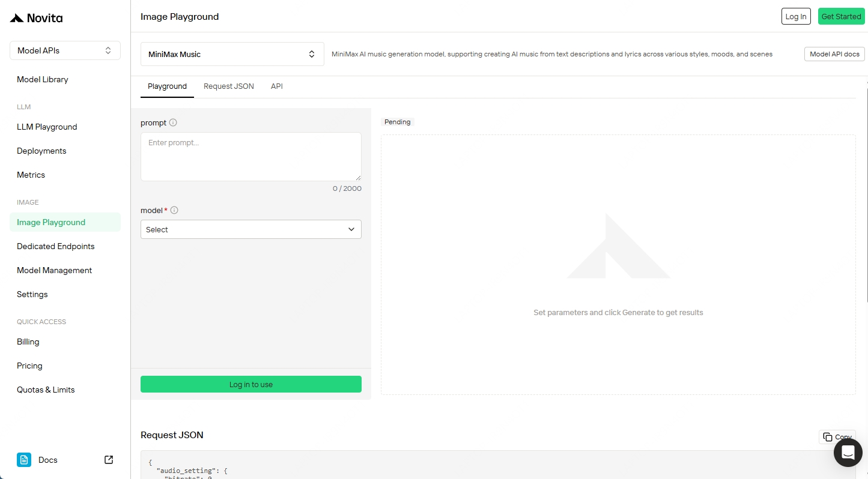Screen dimensions: 868x479
Task: Open the chat support widget
Action: [x=848, y=453]
